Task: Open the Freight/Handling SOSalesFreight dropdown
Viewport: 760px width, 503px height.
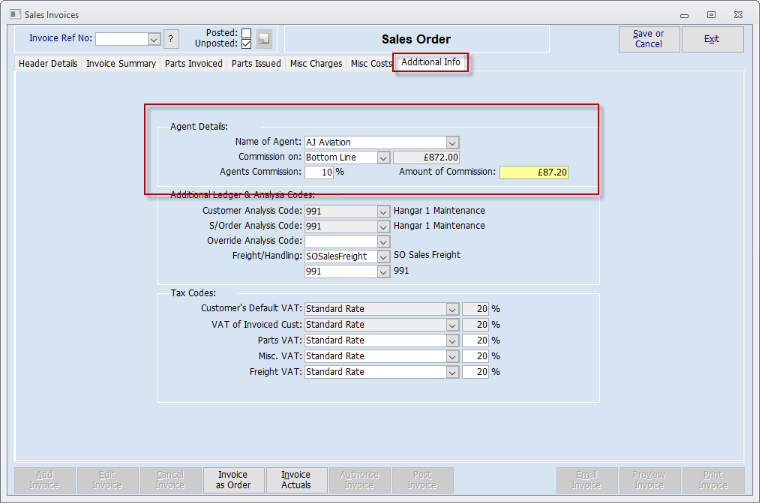Action: (x=383, y=257)
